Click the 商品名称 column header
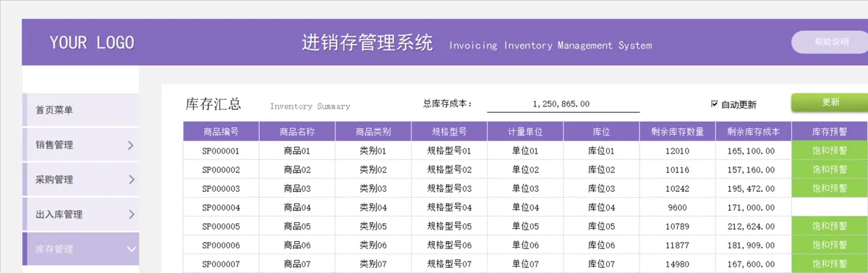This screenshot has width=868, height=273. (x=297, y=132)
